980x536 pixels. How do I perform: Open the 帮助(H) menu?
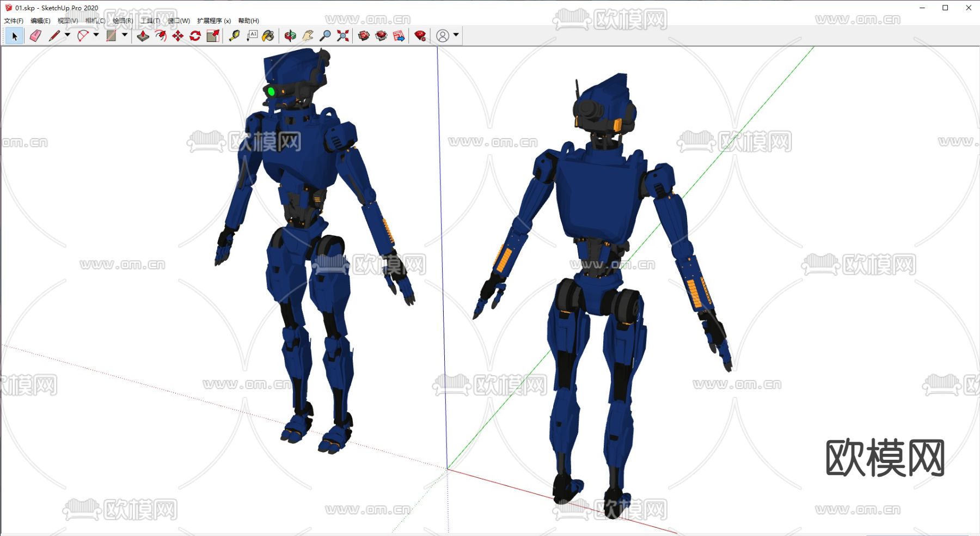click(248, 21)
